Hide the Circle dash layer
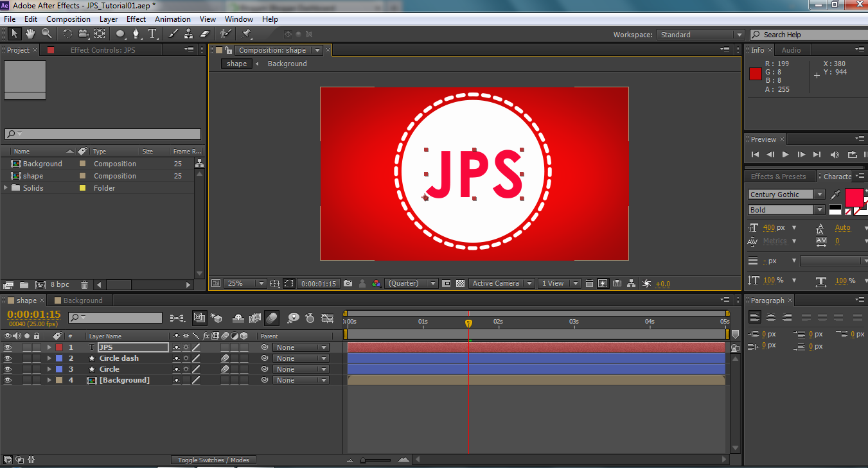 tap(8, 358)
